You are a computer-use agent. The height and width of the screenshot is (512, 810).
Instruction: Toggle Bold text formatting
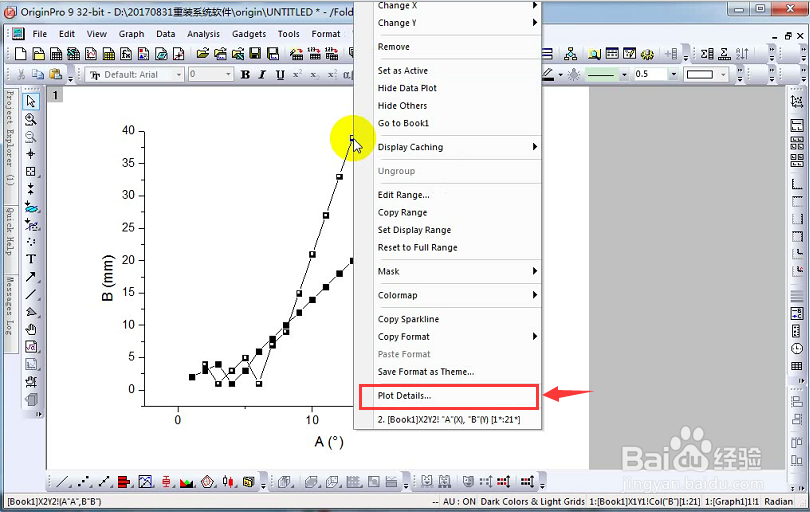coord(245,74)
